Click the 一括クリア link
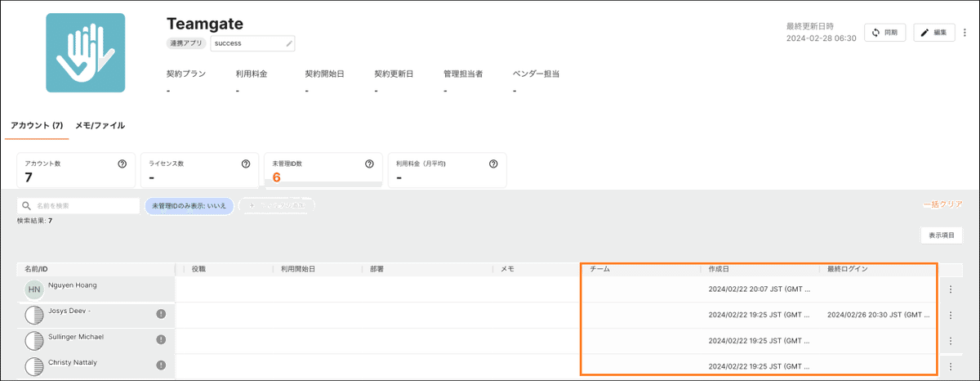This screenshot has width=980, height=381. tap(942, 204)
